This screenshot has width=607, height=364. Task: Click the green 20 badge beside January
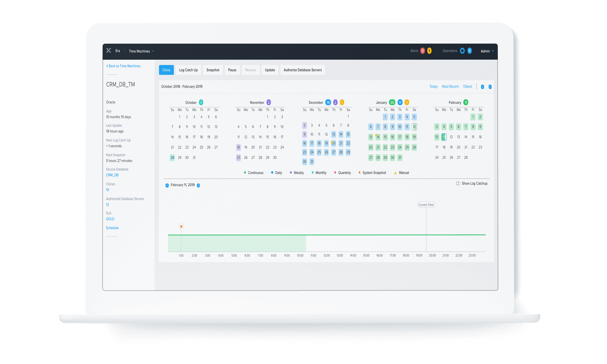392,103
